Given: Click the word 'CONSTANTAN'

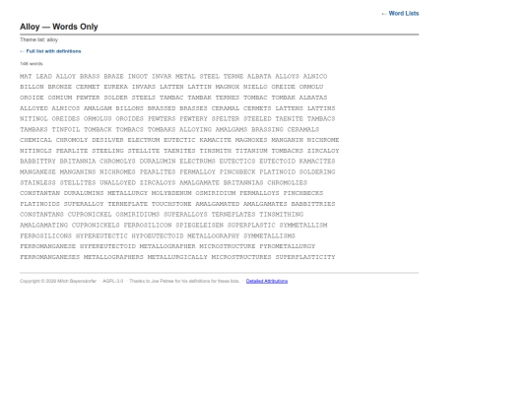Looking at the screenshot, I should (40, 193).
